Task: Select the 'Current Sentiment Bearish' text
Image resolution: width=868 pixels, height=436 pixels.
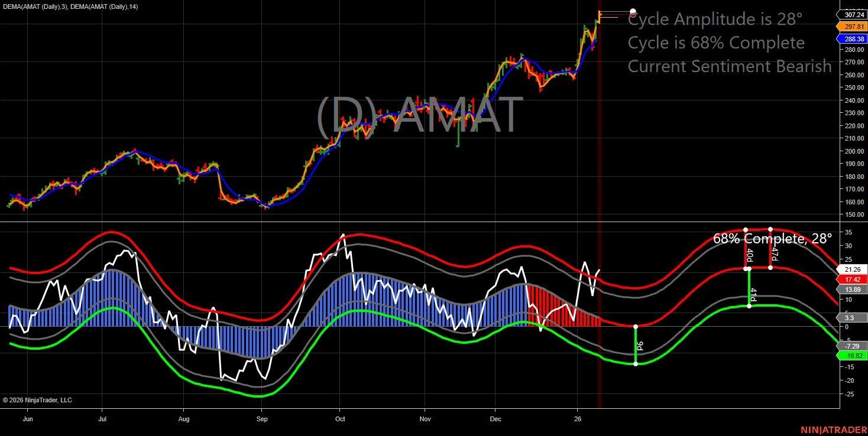Action: click(730, 66)
